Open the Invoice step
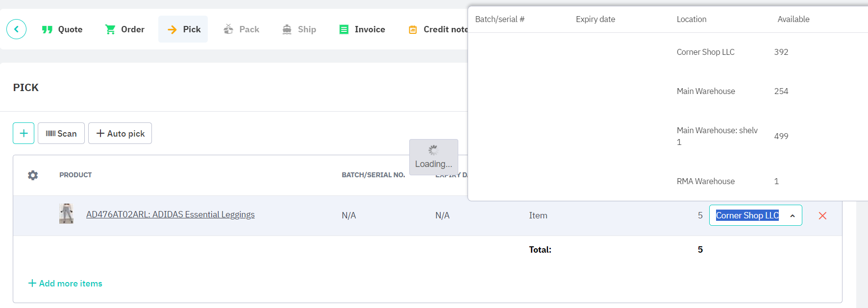The image size is (868, 308). [x=362, y=29]
